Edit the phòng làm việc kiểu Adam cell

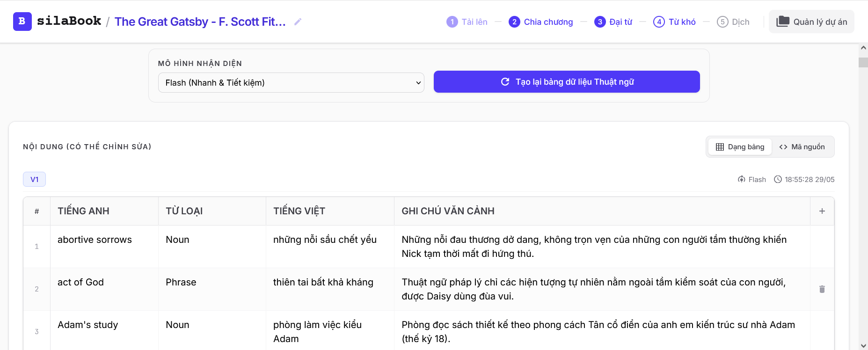click(330, 330)
